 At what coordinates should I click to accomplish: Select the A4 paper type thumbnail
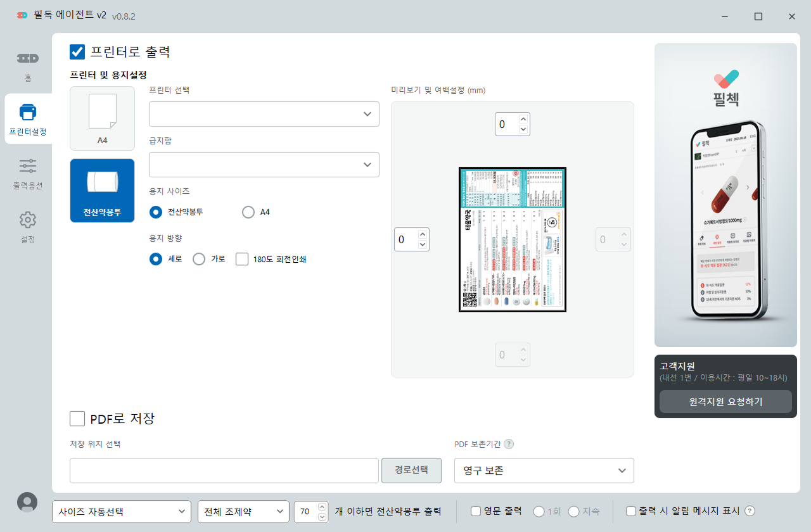point(102,118)
